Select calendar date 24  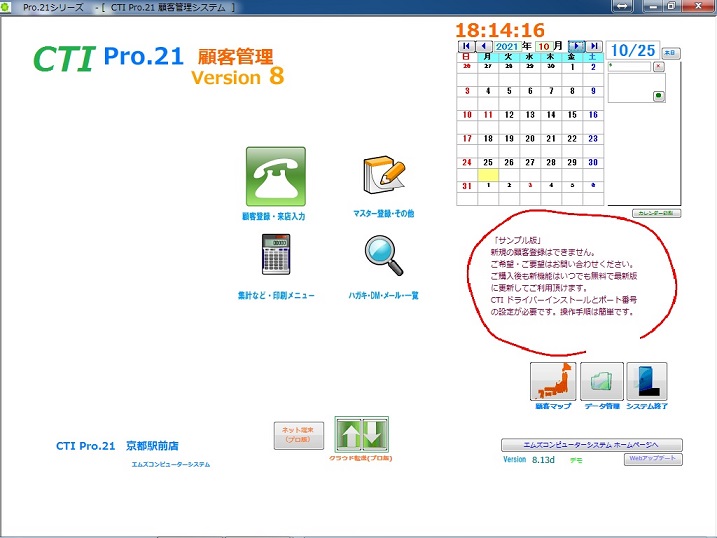point(467,163)
